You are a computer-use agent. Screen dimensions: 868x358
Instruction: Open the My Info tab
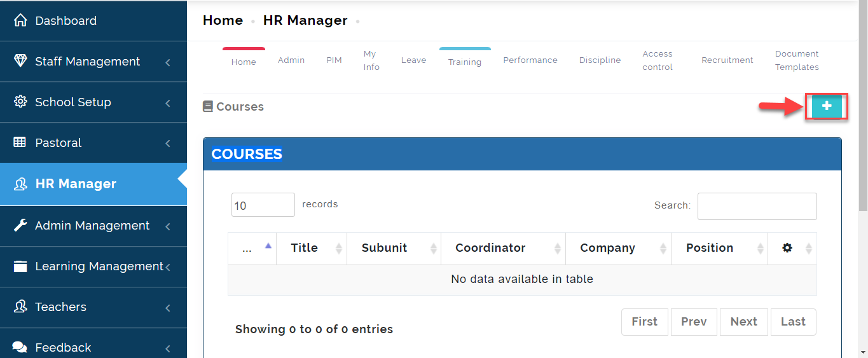[x=371, y=60]
